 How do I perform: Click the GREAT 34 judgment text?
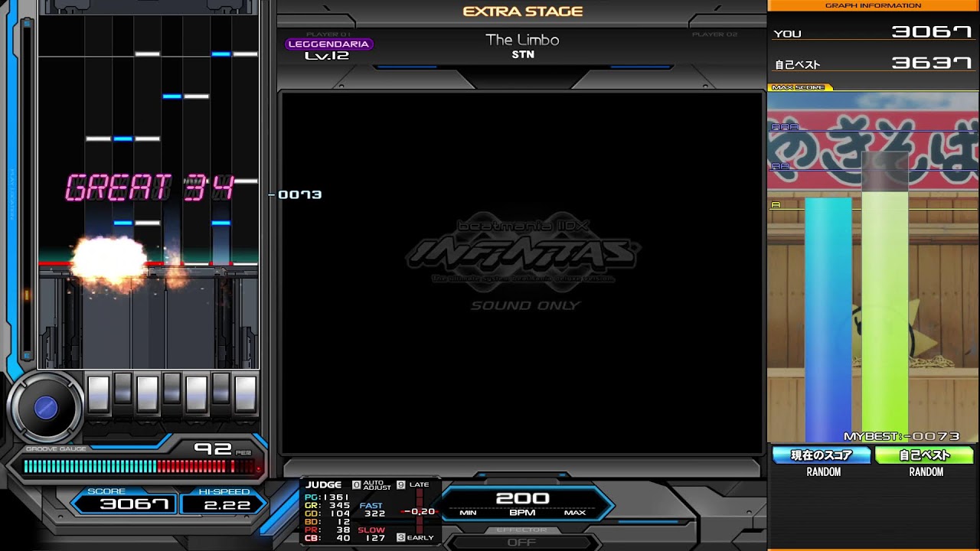coord(149,187)
